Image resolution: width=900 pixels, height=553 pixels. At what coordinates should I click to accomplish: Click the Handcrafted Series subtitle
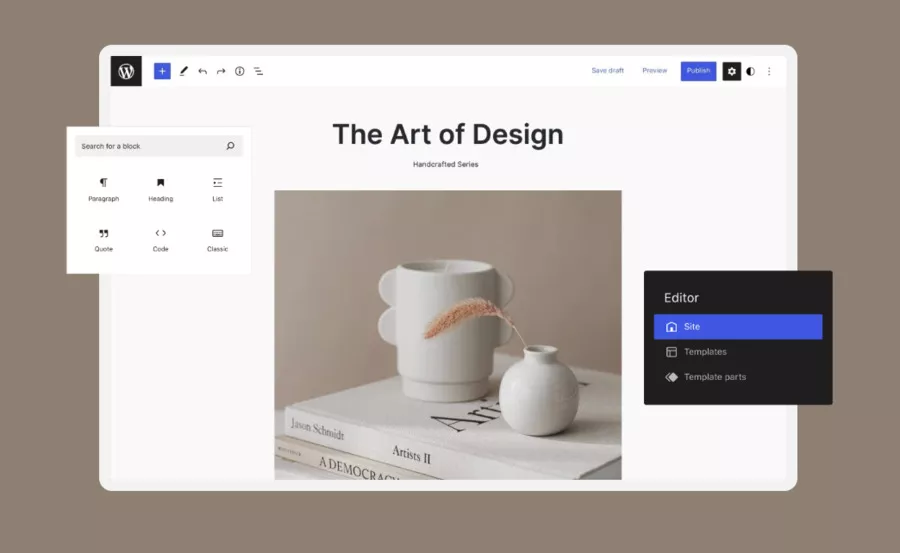click(x=445, y=164)
